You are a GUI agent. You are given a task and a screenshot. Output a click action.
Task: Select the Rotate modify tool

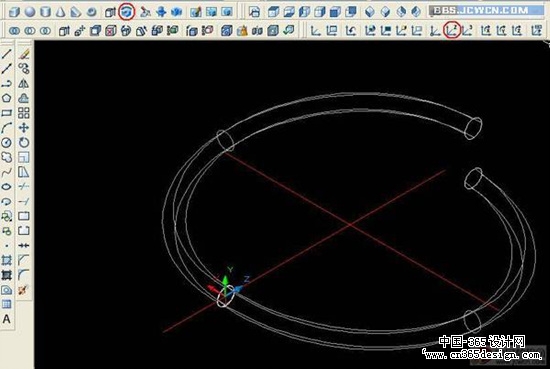tap(24, 142)
